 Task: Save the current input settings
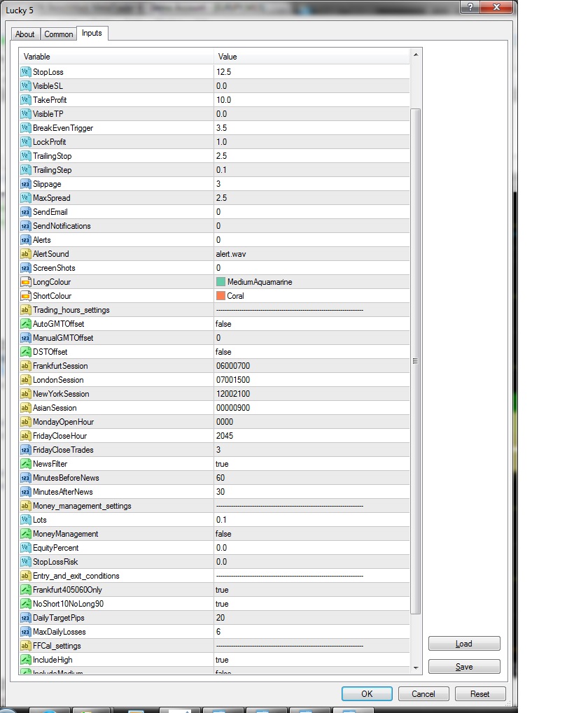point(464,667)
